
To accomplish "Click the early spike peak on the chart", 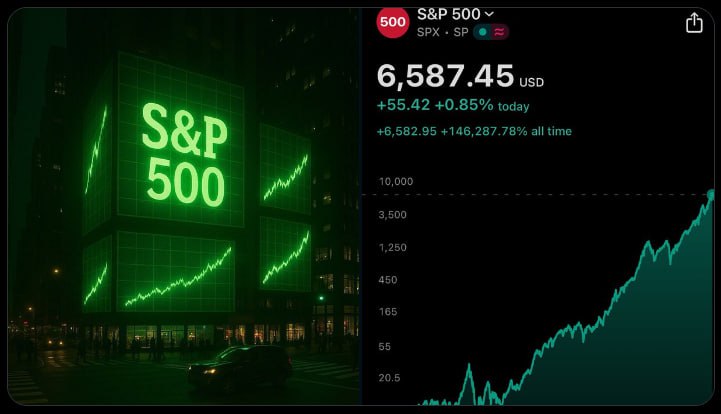I will click(x=469, y=367).
